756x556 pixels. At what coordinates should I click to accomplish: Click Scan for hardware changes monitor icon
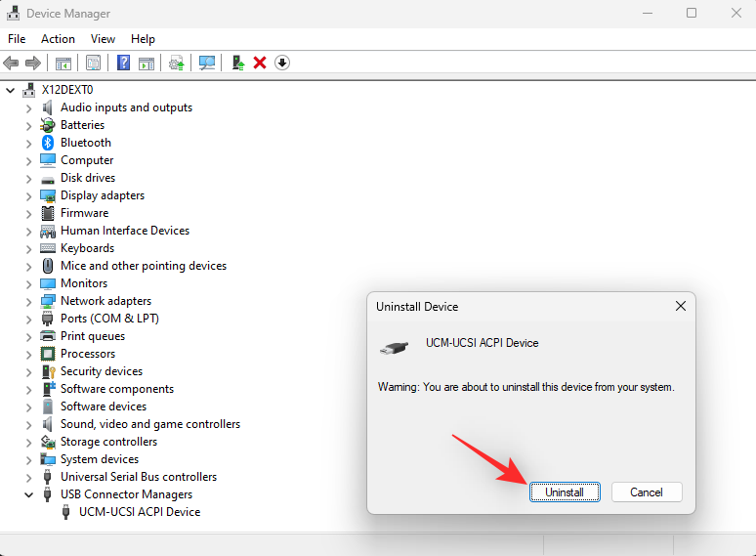click(x=207, y=63)
